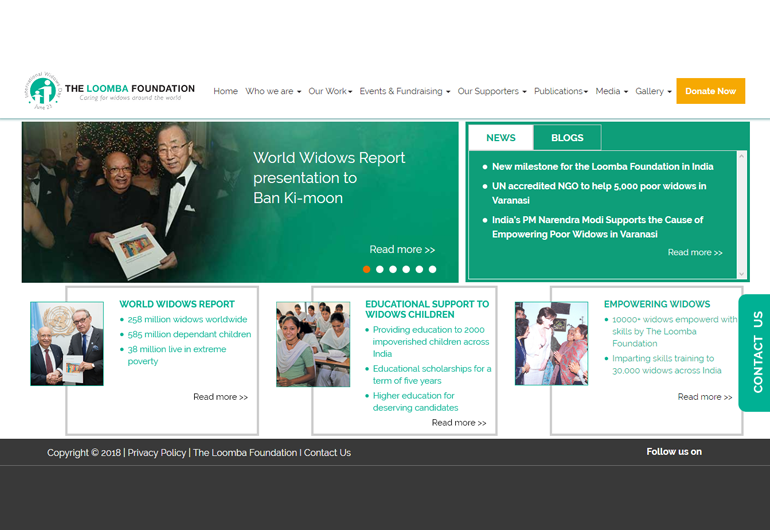This screenshot has width=770, height=530.
Task: Click the Empowering Widows thumbnail
Action: [551, 343]
